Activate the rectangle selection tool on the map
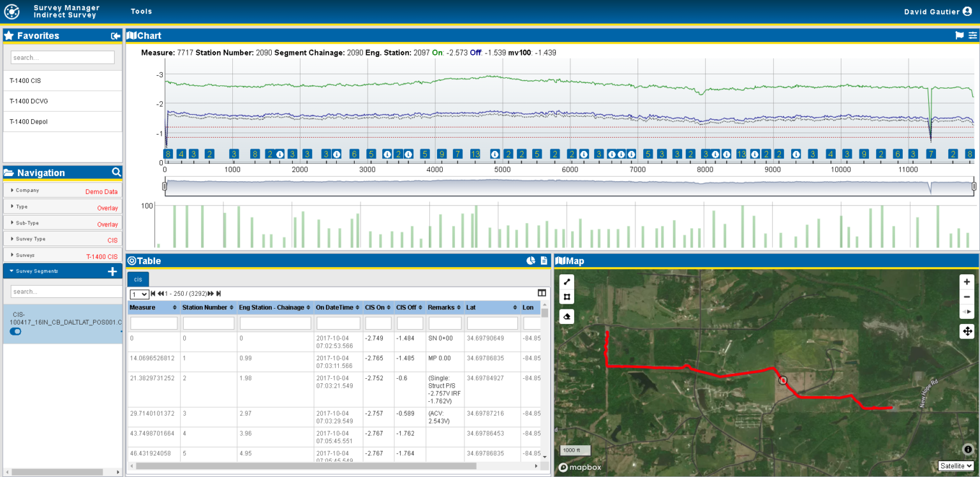This screenshot has height=477, width=980. coord(567,297)
